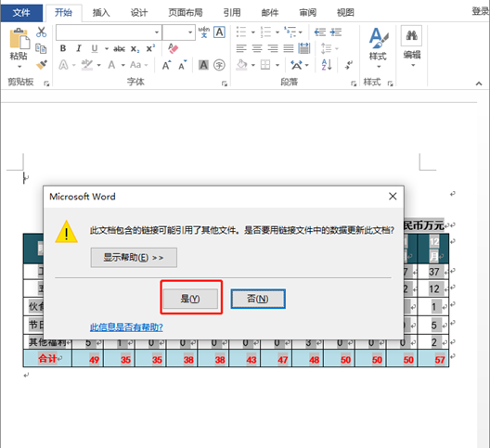Viewport: 490px width, 448px height.
Task: Click the Distributed alignment icon
Action: 304,48
